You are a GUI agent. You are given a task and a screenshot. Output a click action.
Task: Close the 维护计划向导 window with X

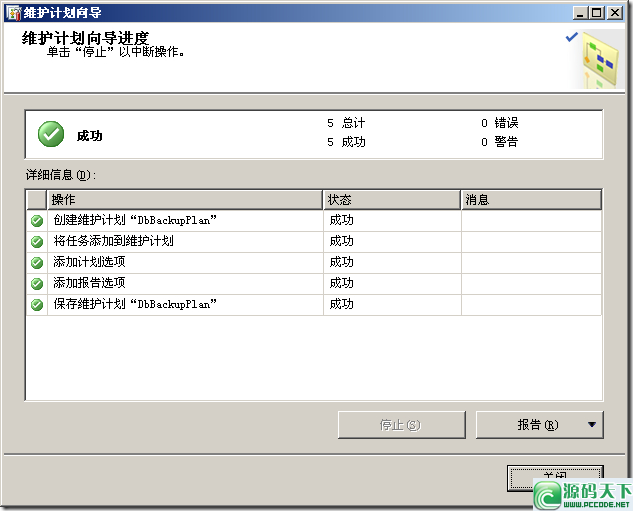pyautogui.click(x=615, y=13)
